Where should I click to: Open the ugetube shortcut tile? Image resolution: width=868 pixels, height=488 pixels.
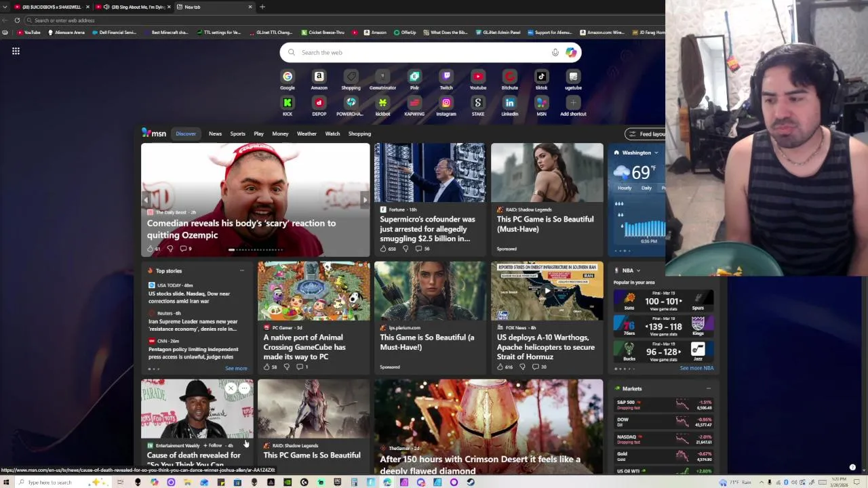pyautogui.click(x=573, y=80)
